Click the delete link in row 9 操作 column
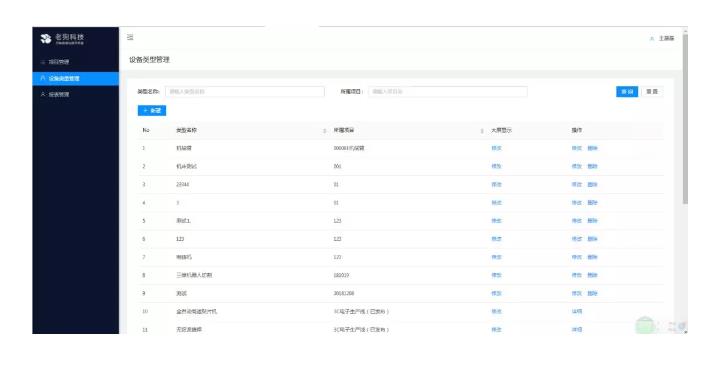720x369 pixels. point(593,293)
